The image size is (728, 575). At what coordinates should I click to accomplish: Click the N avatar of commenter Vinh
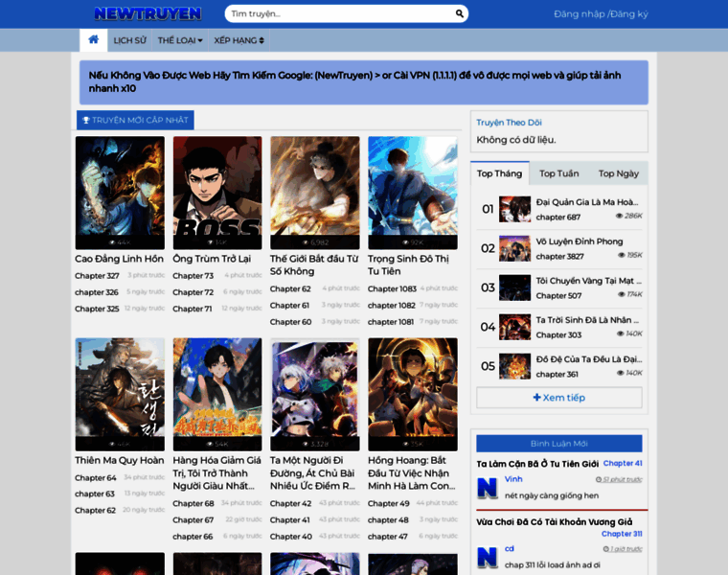click(488, 488)
